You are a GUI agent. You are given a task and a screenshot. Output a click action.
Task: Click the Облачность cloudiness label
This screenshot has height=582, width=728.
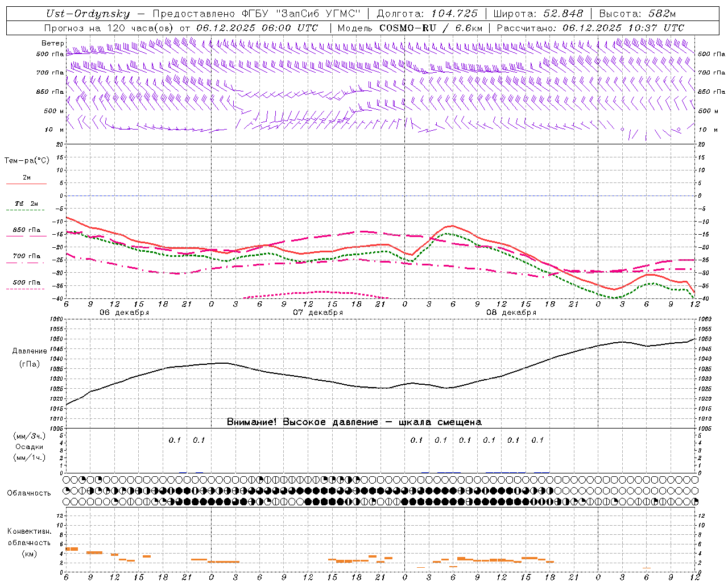(x=29, y=493)
